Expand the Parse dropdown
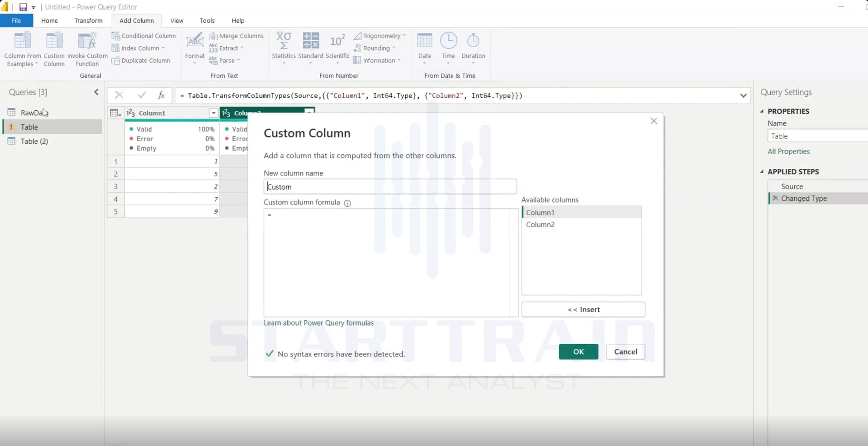 coord(238,60)
